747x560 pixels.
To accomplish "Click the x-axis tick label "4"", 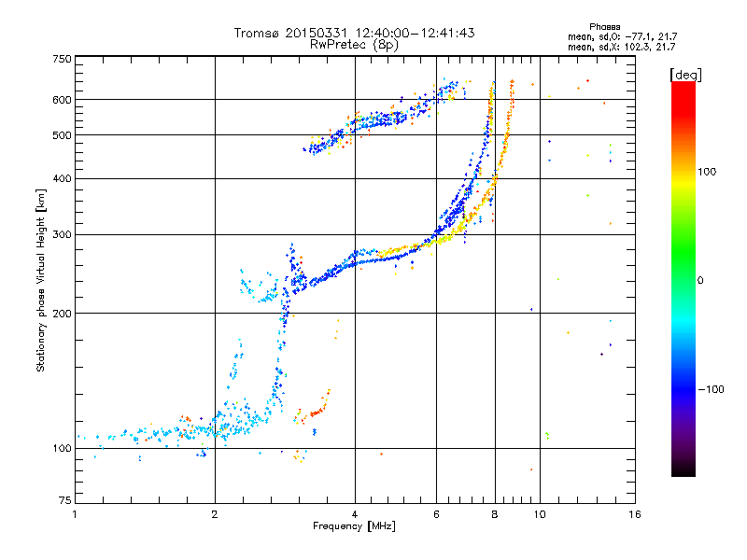I will [x=355, y=514].
